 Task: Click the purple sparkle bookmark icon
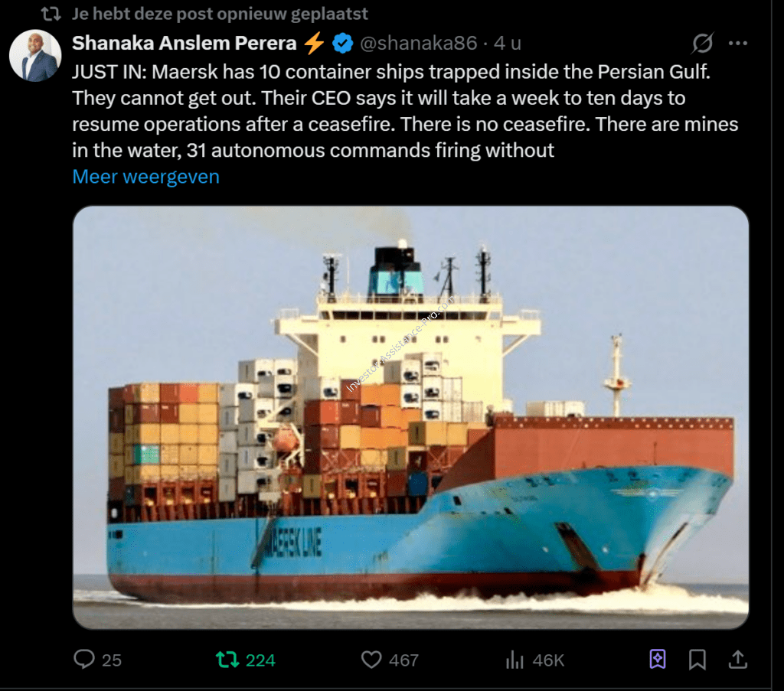[658, 659]
